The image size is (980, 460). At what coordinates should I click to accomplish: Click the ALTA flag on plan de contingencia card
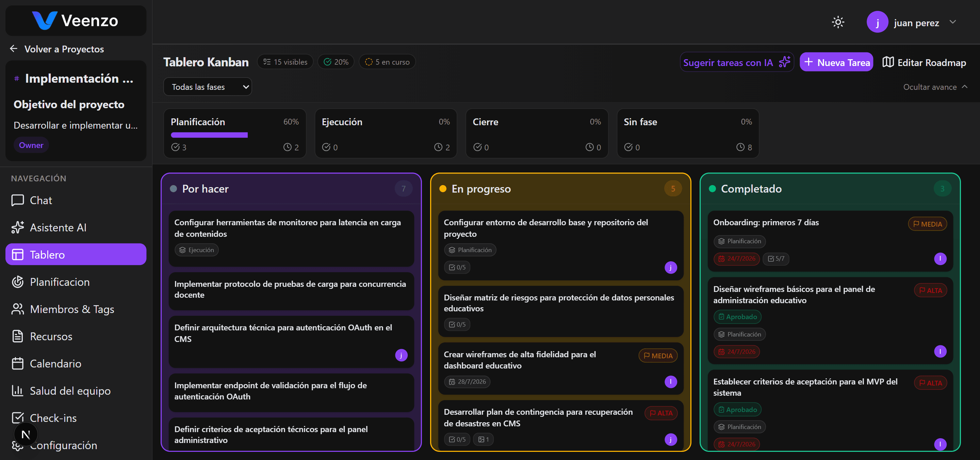point(661,413)
